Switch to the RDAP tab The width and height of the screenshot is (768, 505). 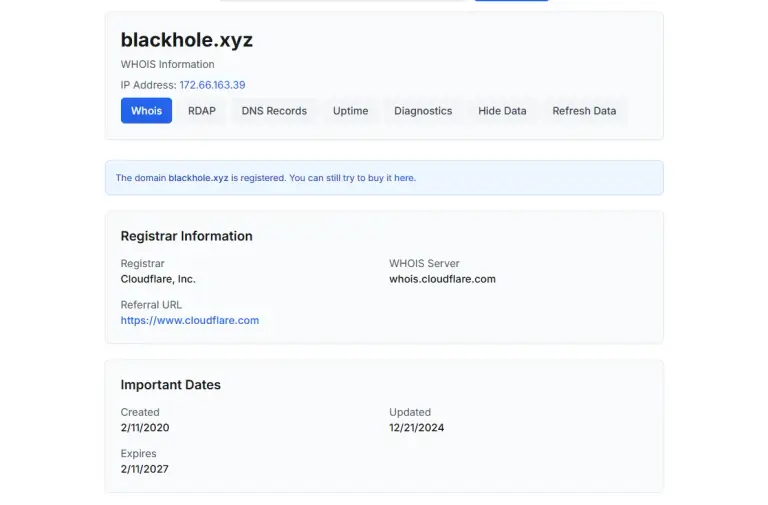202,111
